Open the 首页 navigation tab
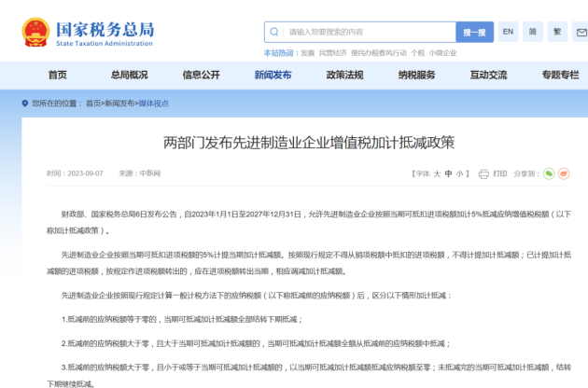The width and height of the screenshot is (588, 388). tap(58, 75)
